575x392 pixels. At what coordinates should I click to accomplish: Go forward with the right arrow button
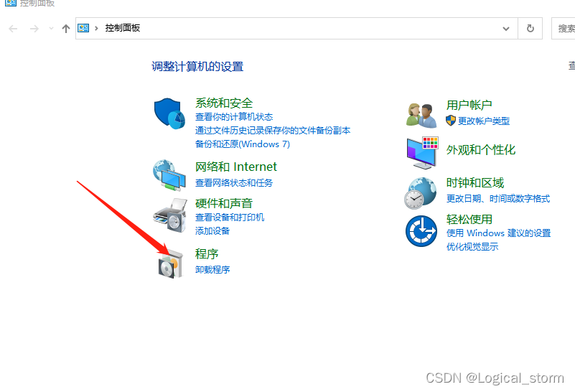34,29
